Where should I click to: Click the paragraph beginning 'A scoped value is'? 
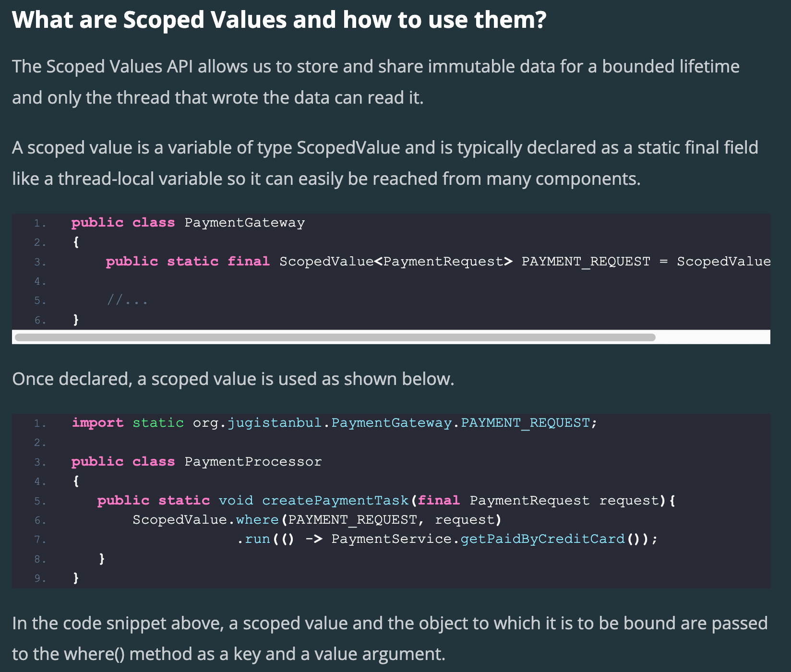[385, 163]
